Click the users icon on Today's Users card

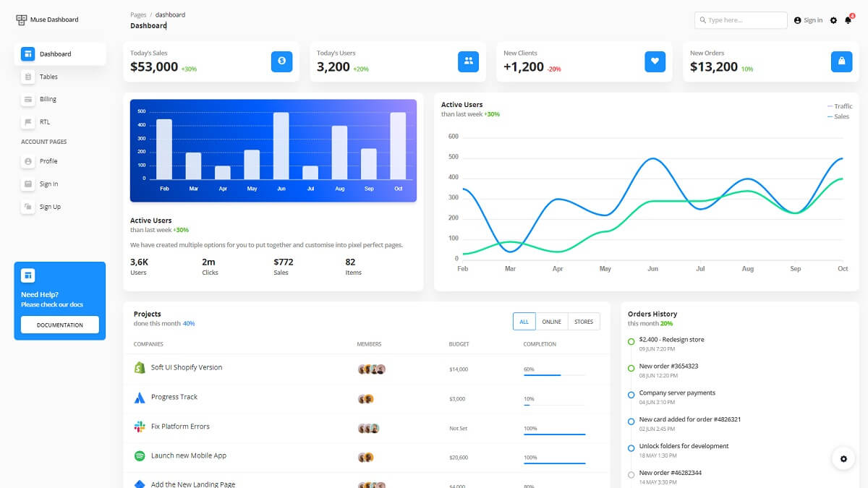(468, 61)
